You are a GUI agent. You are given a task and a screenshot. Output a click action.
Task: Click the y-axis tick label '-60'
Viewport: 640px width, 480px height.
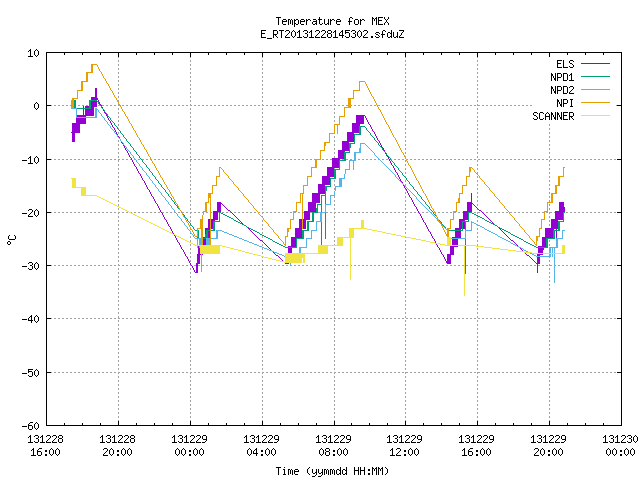pos(31,426)
